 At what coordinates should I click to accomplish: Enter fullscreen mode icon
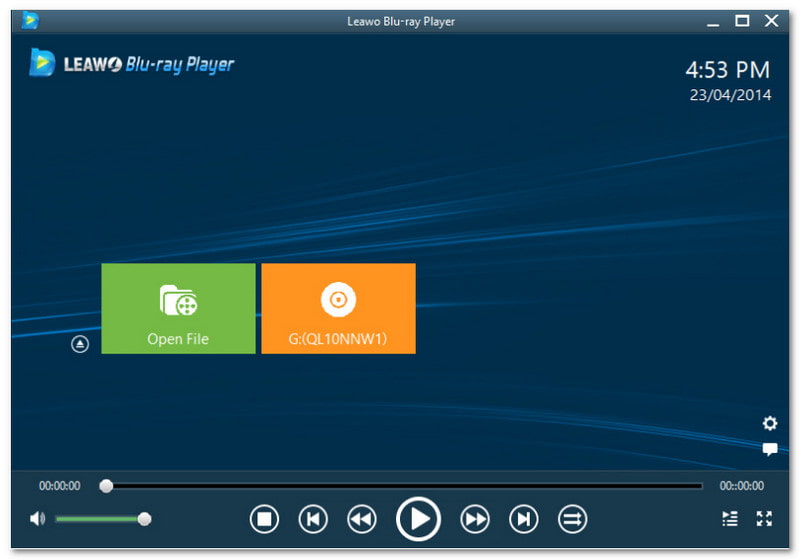[x=764, y=519]
